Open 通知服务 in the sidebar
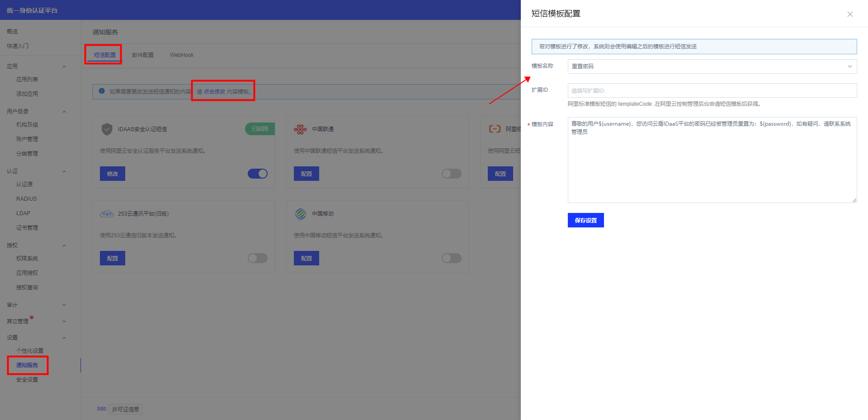868x420 pixels. pyautogui.click(x=27, y=365)
